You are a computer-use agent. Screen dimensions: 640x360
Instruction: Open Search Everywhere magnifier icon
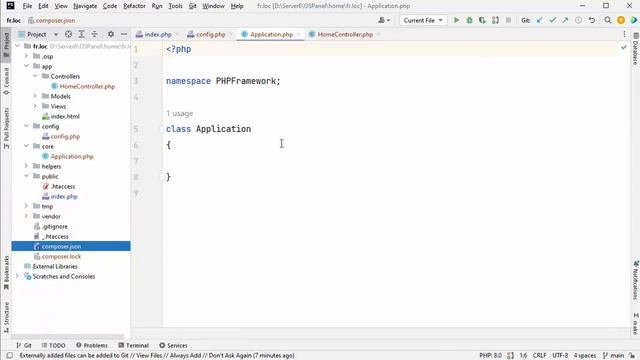point(608,20)
